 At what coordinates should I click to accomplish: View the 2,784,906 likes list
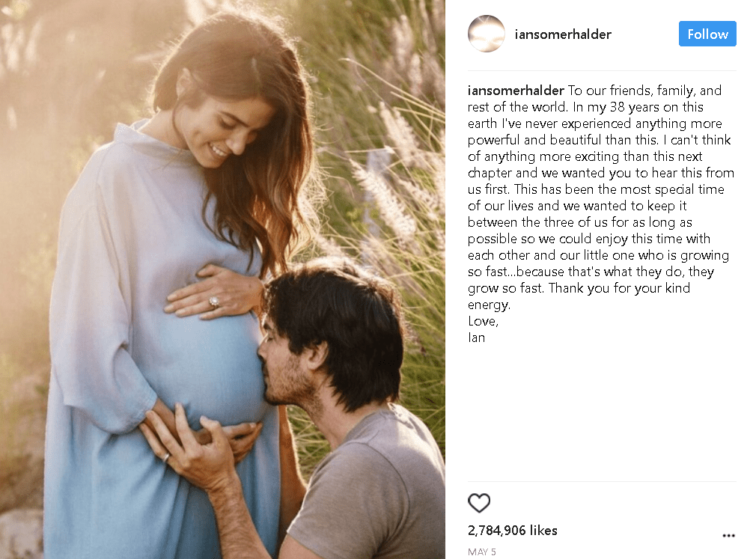[513, 531]
